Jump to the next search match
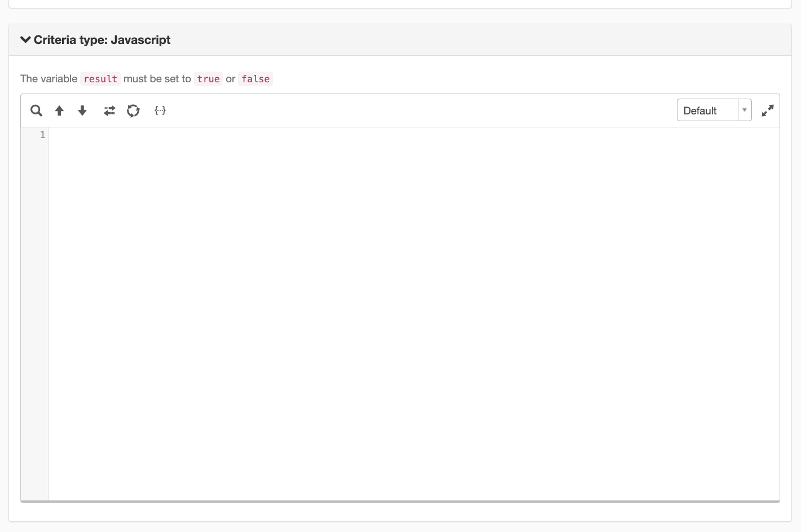 (x=82, y=110)
